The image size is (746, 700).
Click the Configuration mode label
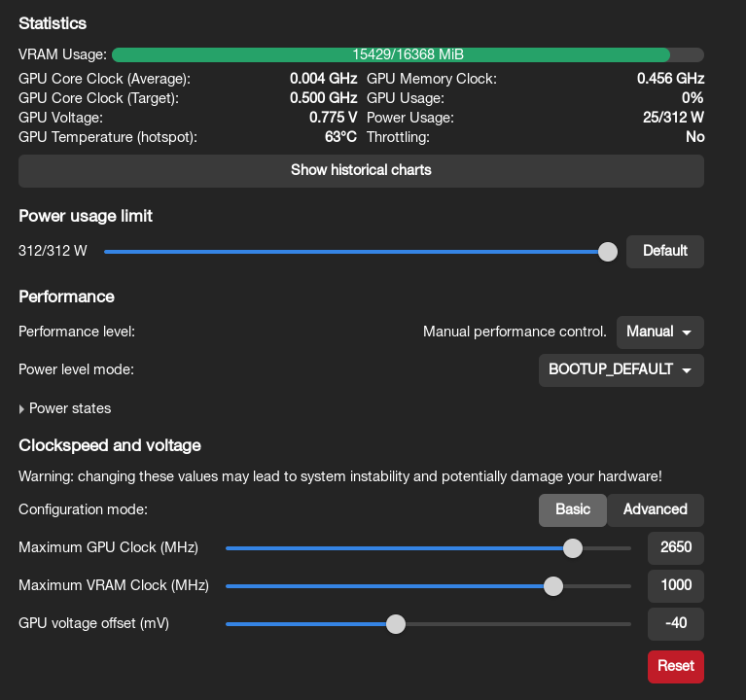point(84,509)
